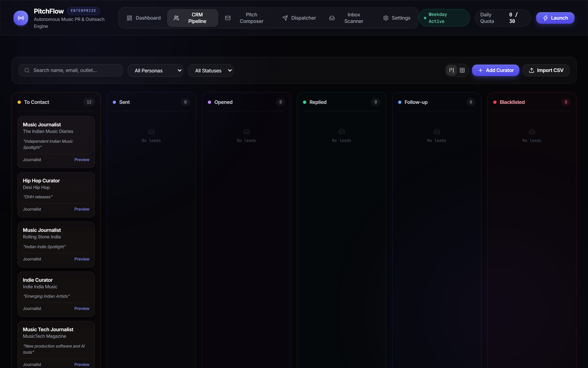Click the empty inbox icon in Replied column
Image resolution: width=588 pixels, height=368 pixels.
click(342, 132)
